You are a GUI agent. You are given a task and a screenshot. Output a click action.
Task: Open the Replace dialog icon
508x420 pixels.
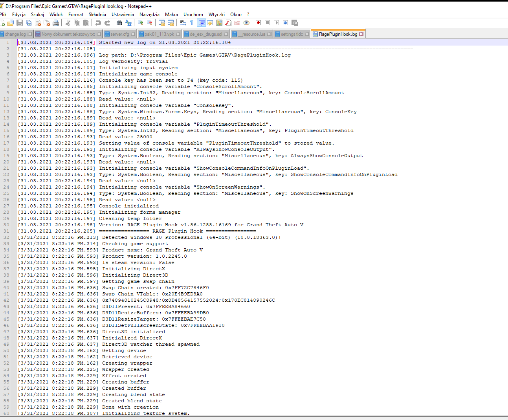[128, 23]
